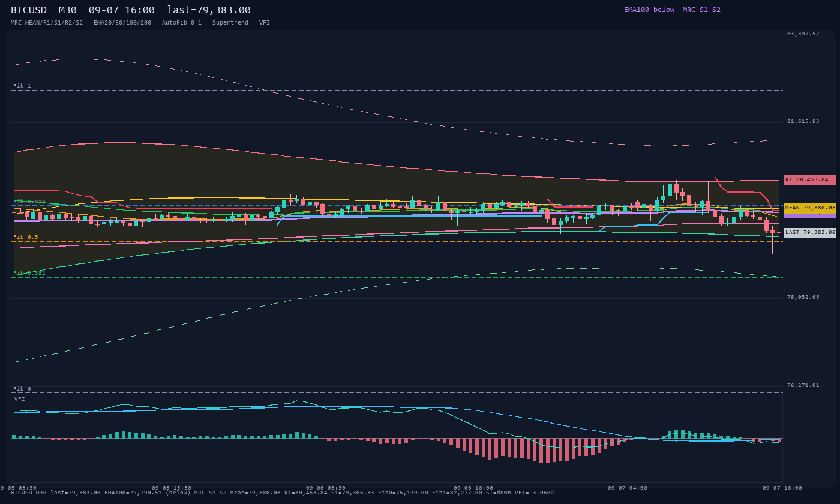
Task: Click the Fib 1 level label
Action: click(22, 86)
